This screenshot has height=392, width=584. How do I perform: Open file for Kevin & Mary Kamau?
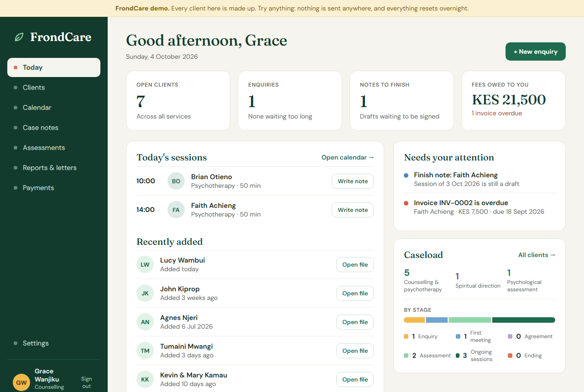[355, 379]
